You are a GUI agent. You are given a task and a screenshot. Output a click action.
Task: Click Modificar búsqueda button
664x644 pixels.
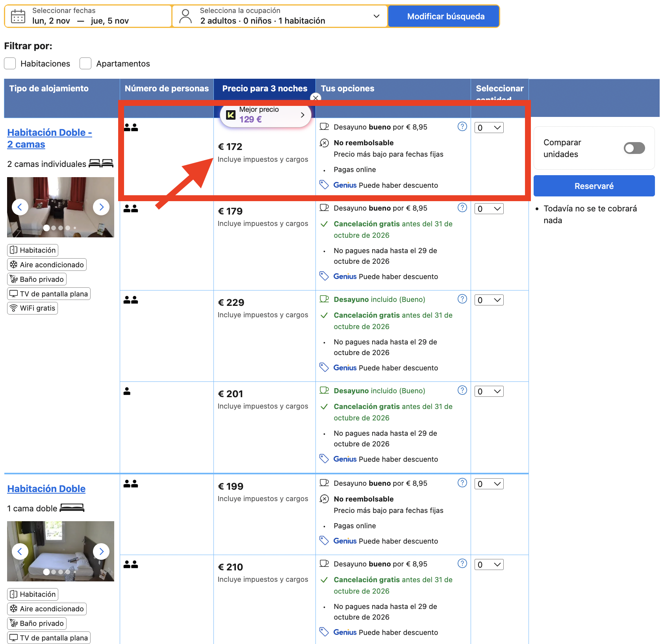444,16
